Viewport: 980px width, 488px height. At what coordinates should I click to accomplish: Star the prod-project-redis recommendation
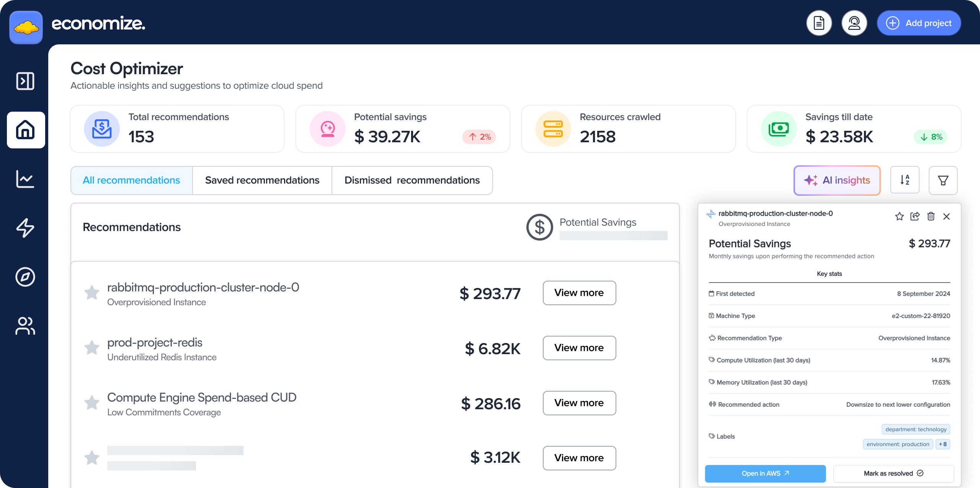tap(92, 348)
